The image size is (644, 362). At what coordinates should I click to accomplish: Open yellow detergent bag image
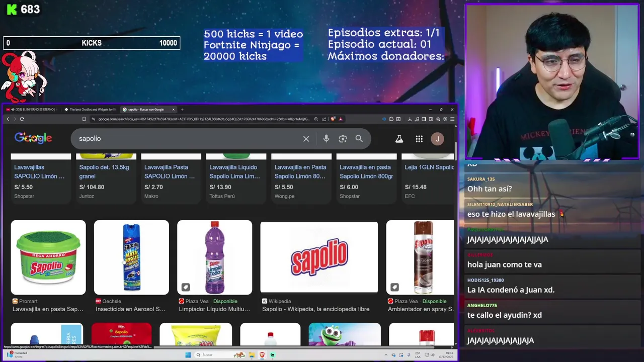(196, 334)
